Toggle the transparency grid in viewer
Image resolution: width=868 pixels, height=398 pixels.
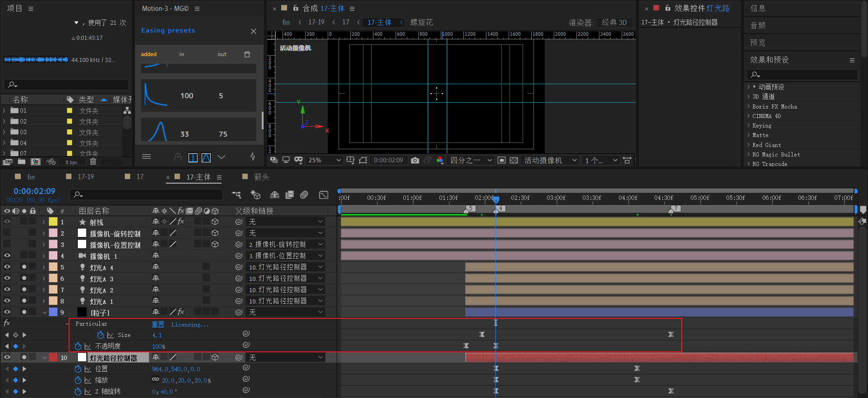514,160
